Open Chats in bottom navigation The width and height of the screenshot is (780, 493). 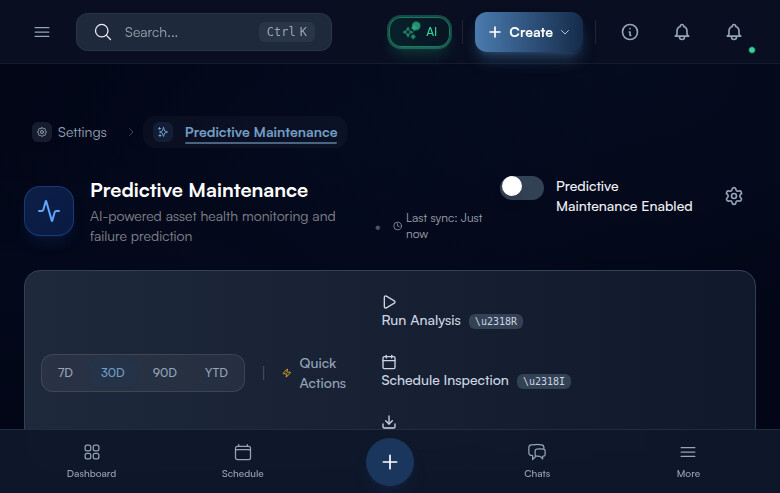pos(537,461)
